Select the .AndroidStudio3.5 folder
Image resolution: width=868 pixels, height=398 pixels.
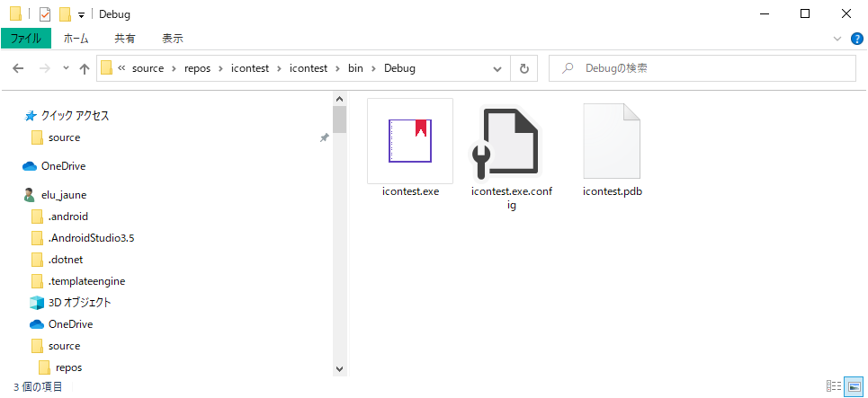92,238
